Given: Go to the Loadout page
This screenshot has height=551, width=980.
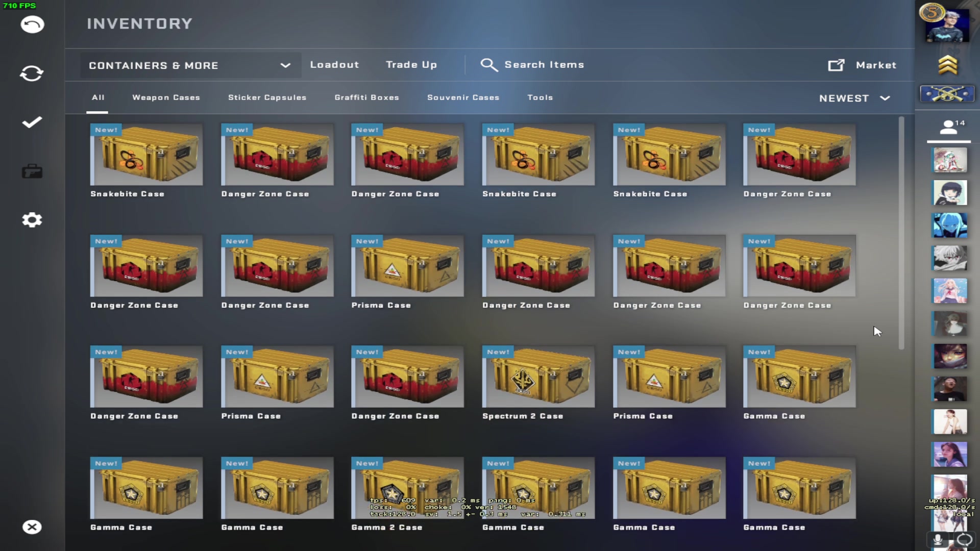Looking at the screenshot, I should pos(334,65).
